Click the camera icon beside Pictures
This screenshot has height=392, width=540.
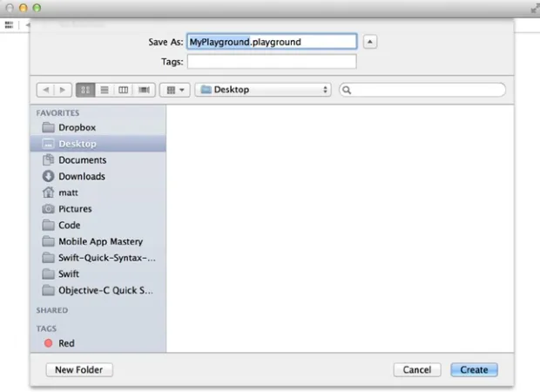coord(48,209)
